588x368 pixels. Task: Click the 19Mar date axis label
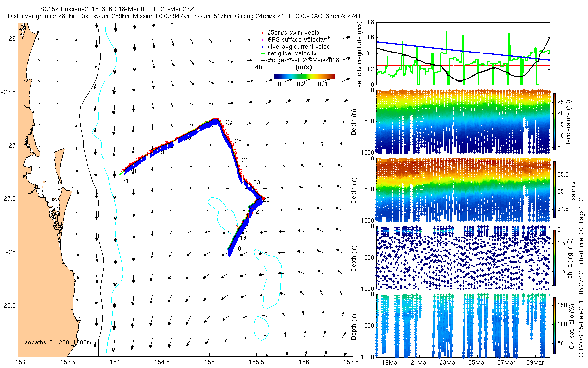391,363
